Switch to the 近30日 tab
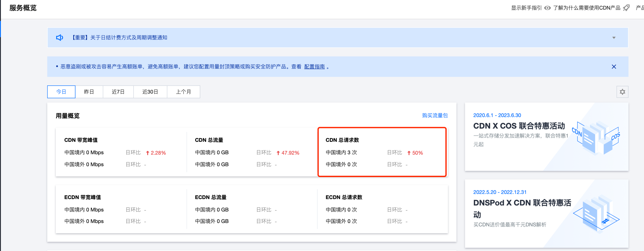This screenshot has width=644, height=251. [150, 92]
